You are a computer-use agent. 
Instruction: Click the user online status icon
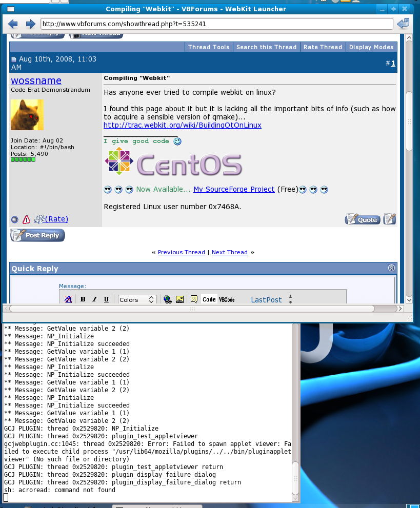(x=14, y=220)
